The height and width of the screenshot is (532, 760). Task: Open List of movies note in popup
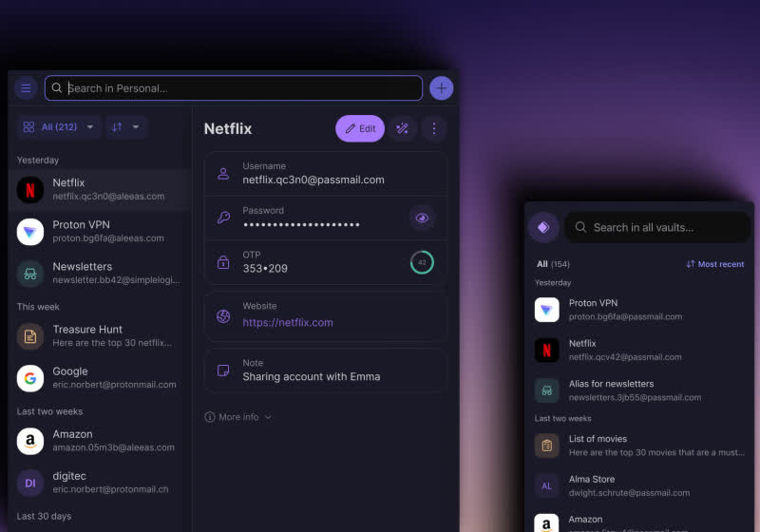click(639, 446)
